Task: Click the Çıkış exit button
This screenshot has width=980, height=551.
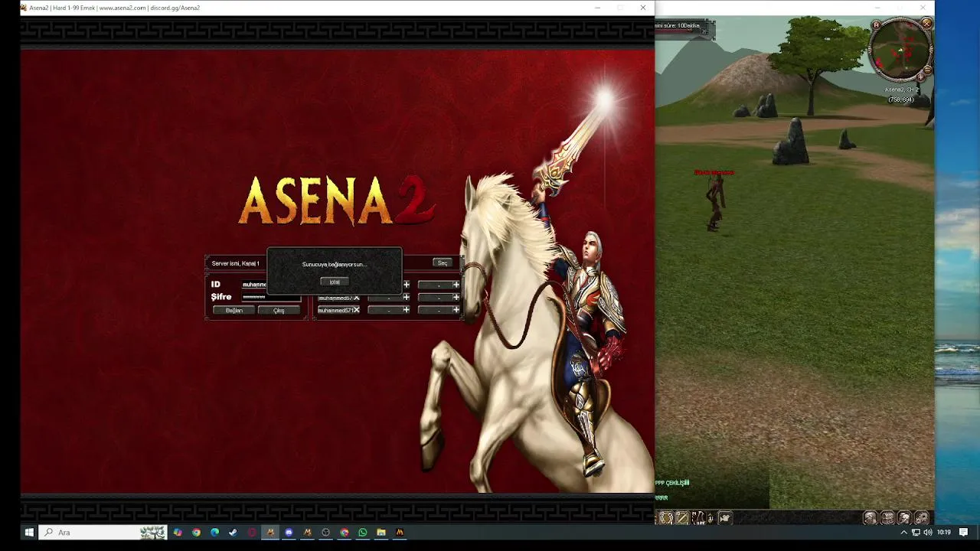Action: (279, 310)
